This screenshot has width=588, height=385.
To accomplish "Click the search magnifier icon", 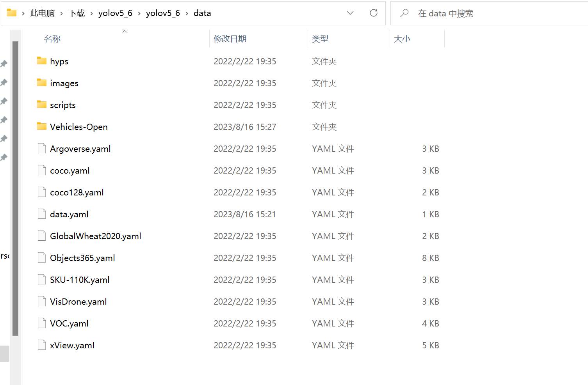I will (404, 13).
